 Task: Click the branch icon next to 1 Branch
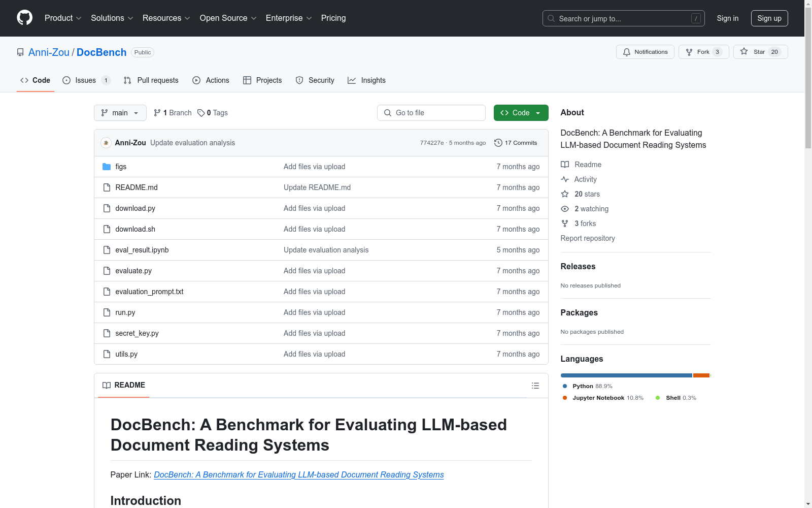[157, 113]
